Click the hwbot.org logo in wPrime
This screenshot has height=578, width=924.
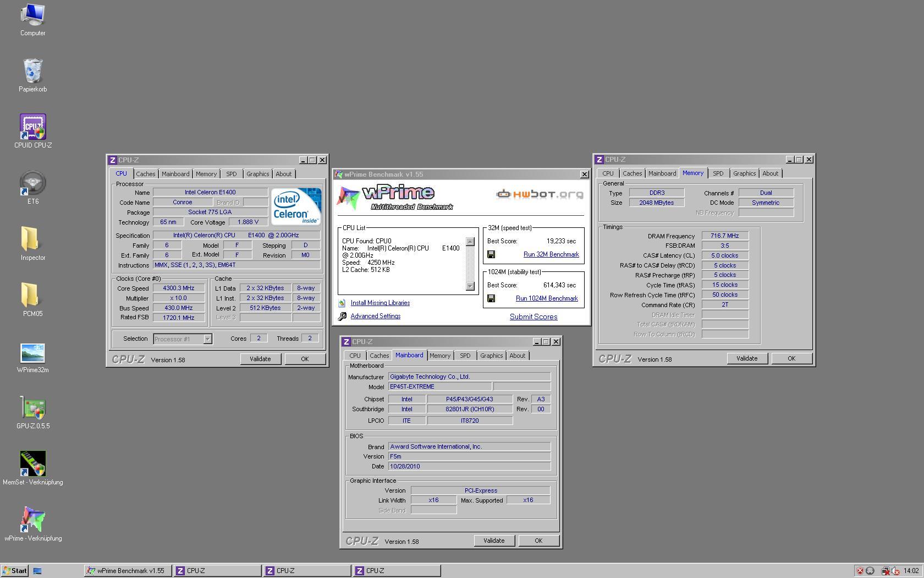[540, 194]
